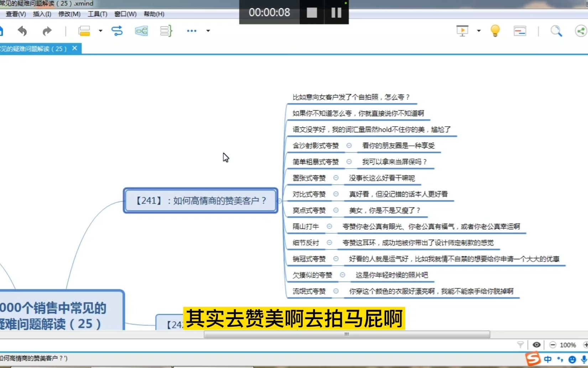The image size is (588, 368).
Task: Select the 隔山打牛 topic label
Action: (306, 226)
